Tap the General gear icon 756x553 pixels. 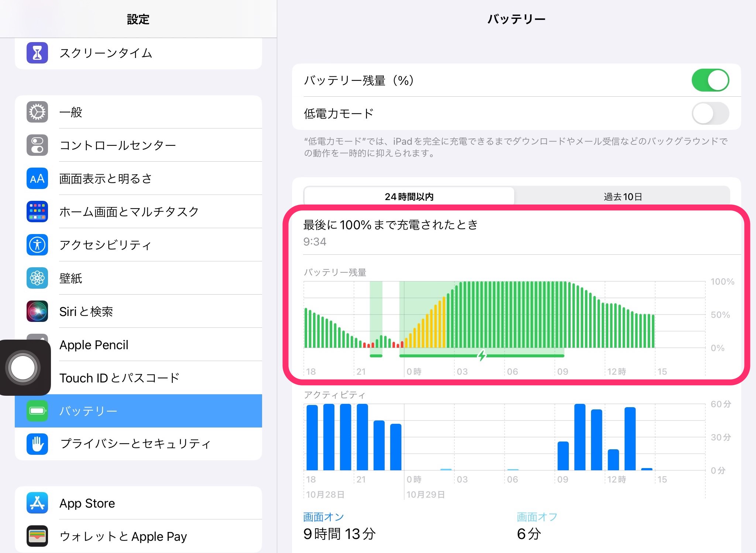click(37, 112)
